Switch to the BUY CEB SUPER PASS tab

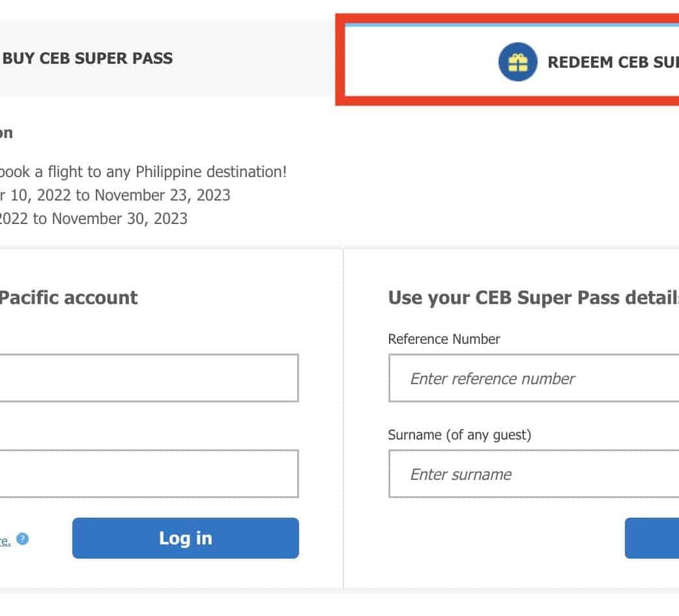[x=88, y=59]
